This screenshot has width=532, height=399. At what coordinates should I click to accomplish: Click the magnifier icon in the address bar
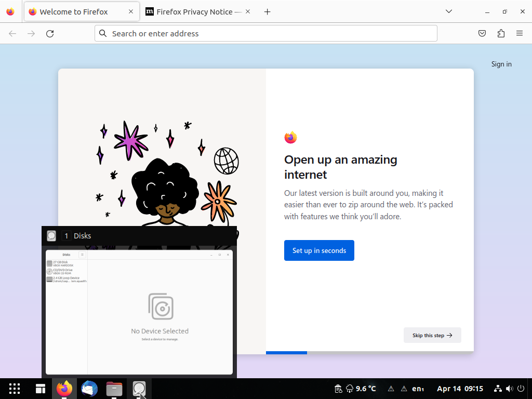(x=103, y=33)
